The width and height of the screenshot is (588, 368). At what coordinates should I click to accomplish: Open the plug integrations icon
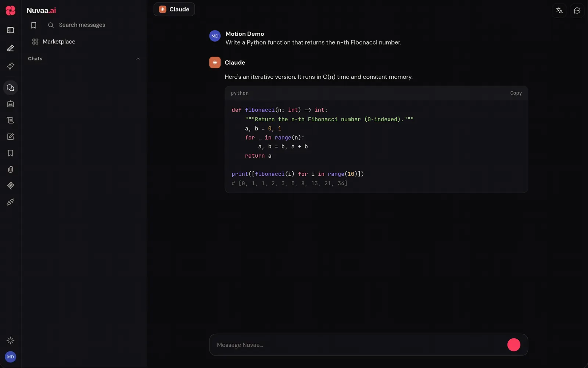(11, 202)
